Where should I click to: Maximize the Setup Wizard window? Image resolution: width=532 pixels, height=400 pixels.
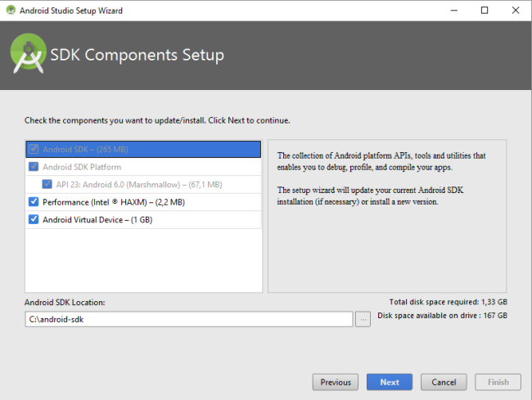(x=485, y=10)
